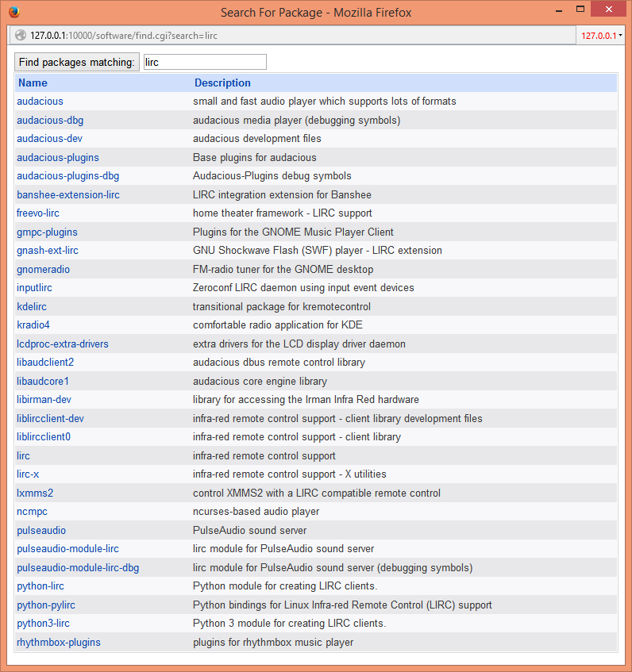Select the lcdproc-extra-drivers link
This screenshot has width=632, height=672.
(63, 344)
